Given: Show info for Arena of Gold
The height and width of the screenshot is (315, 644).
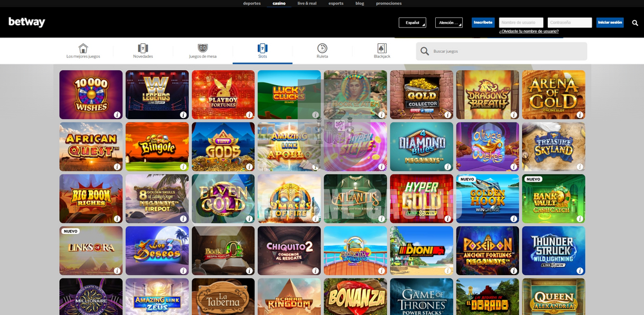Looking at the screenshot, I should click(580, 115).
